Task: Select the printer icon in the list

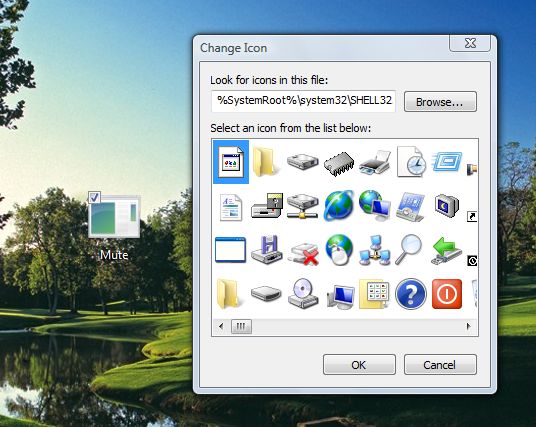Action: click(x=375, y=163)
